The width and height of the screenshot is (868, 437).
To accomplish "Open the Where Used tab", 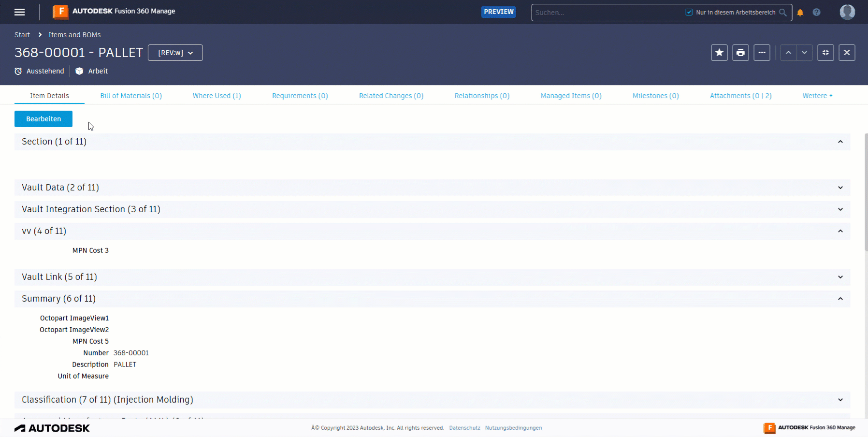I will tap(217, 96).
